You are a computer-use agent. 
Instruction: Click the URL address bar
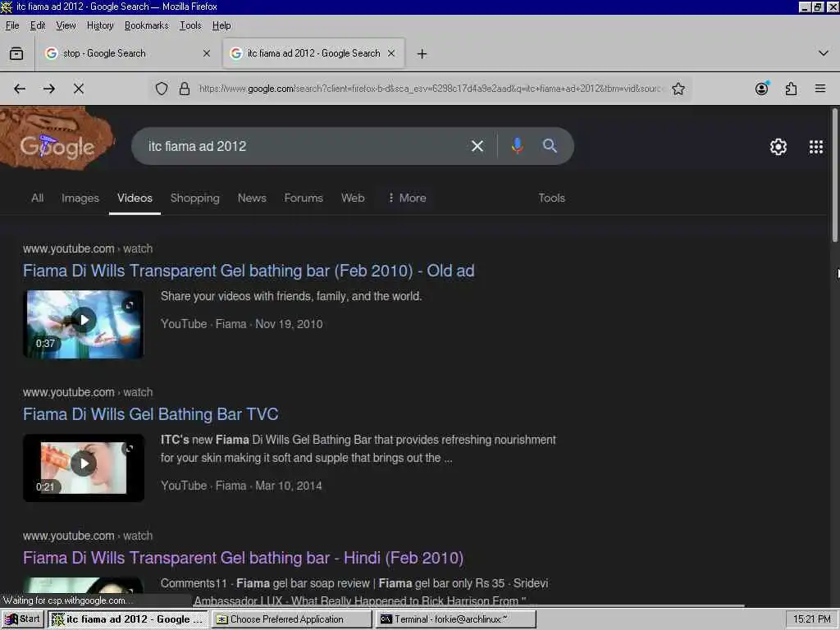(430, 89)
